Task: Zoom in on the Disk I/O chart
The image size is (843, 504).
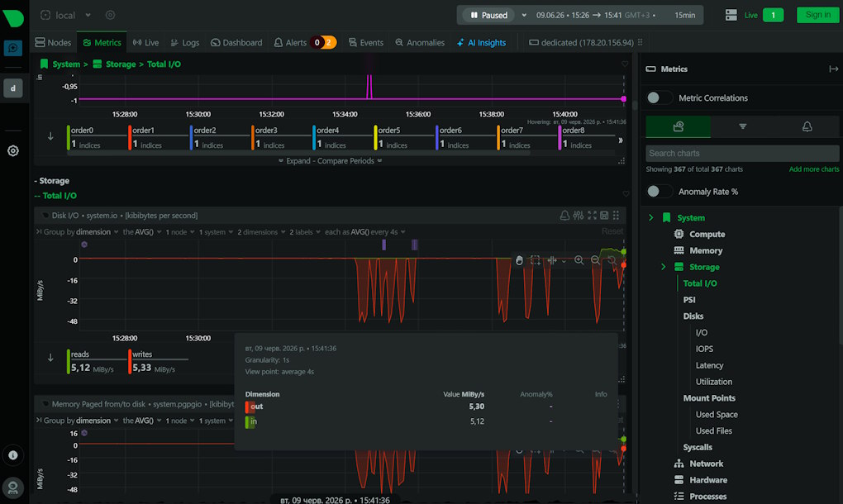Action: (x=579, y=260)
